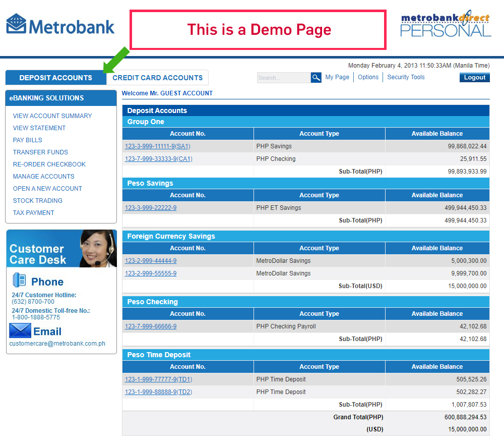Select Transfer Funds
Image resolution: width=504 pixels, height=446 pixels.
tap(40, 152)
